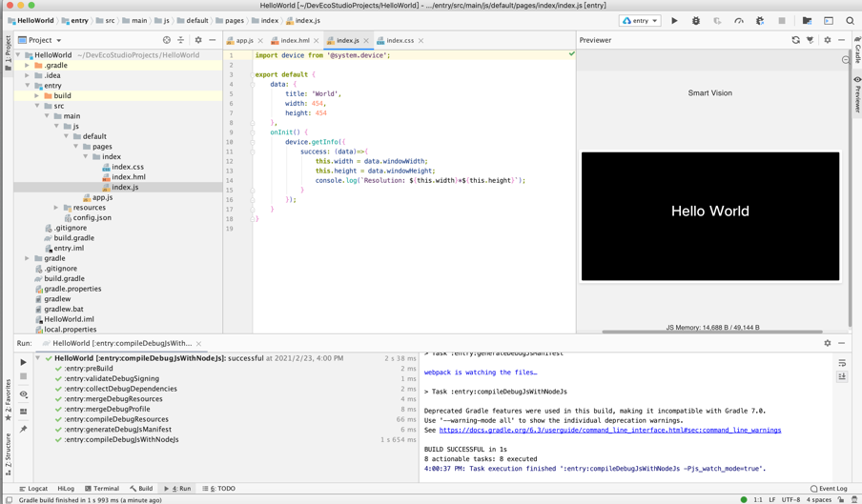862x504 pixels.
Task: Open the Structure side tab
Action: point(8,454)
